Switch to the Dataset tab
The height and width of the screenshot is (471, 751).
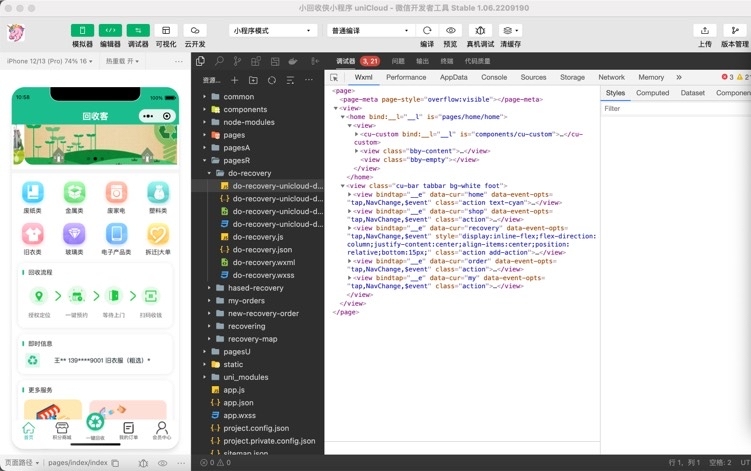693,93
